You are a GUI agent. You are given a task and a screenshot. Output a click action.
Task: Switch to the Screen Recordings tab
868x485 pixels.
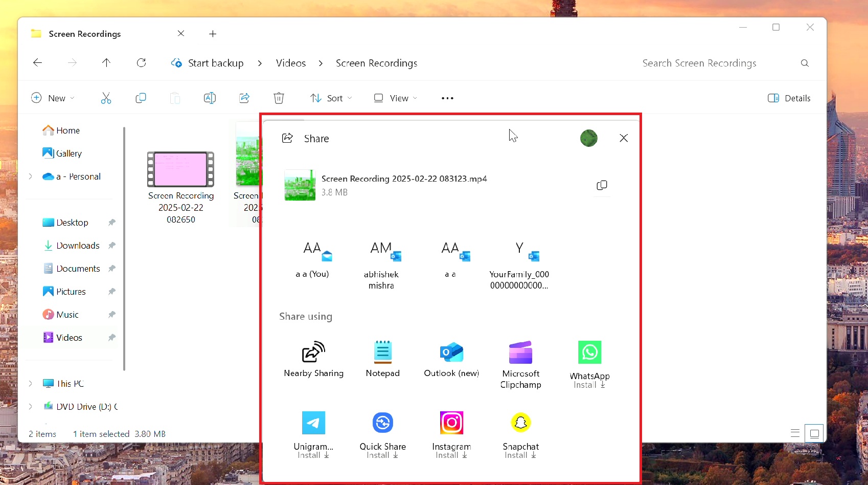84,34
